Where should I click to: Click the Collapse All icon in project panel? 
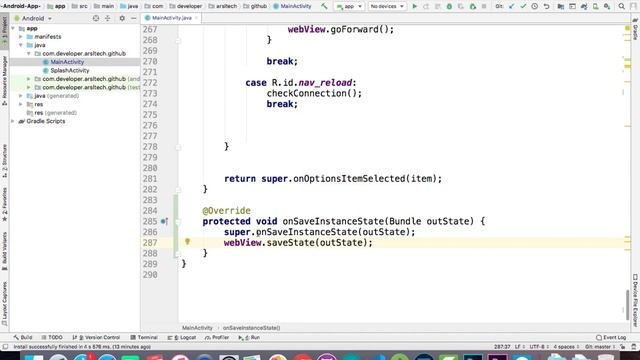coord(108,18)
